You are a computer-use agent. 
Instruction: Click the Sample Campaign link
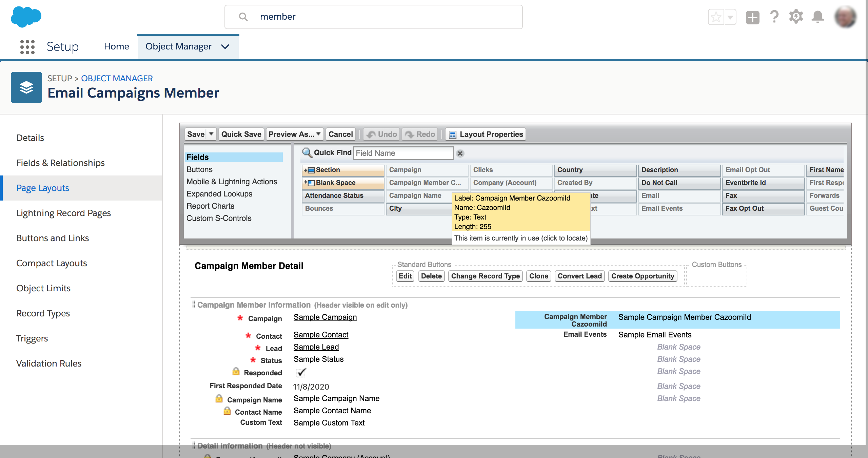325,317
